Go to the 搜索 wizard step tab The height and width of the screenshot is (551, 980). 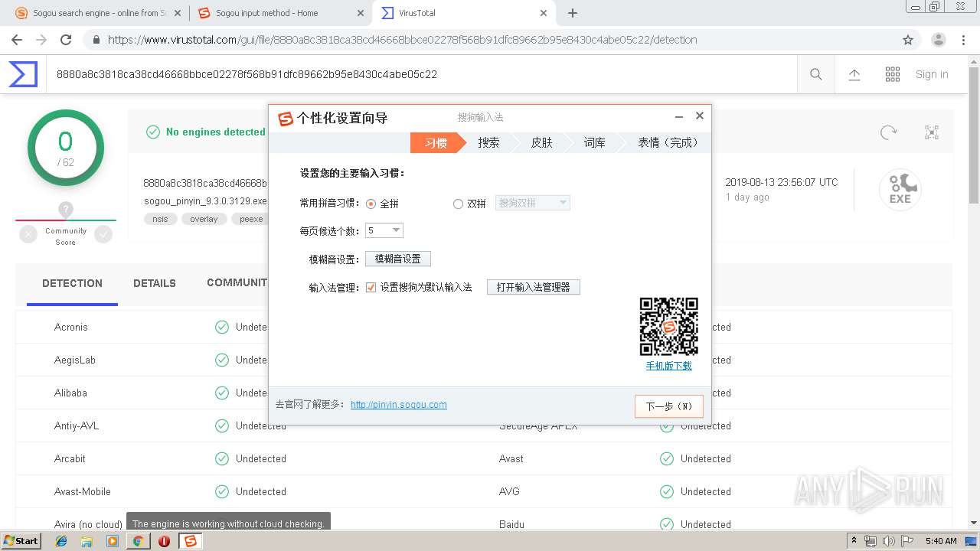(x=488, y=142)
